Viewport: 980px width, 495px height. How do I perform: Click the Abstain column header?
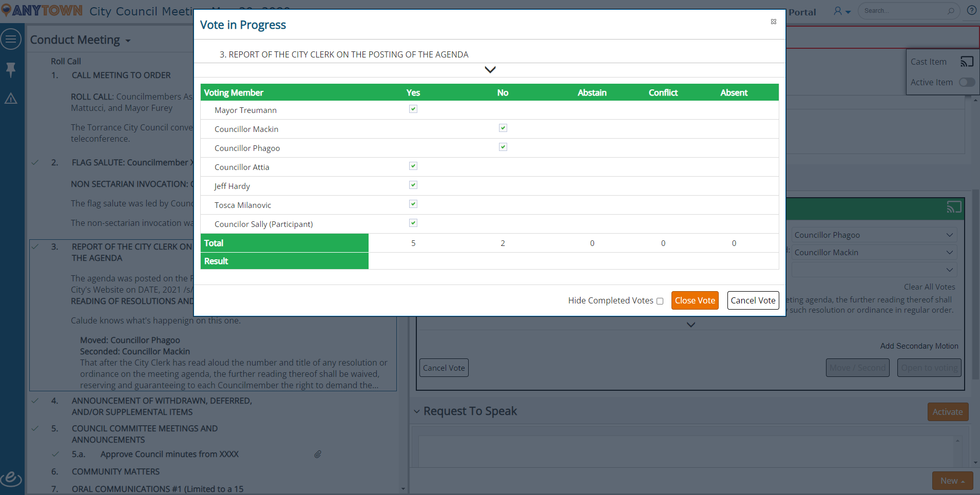[592, 92]
